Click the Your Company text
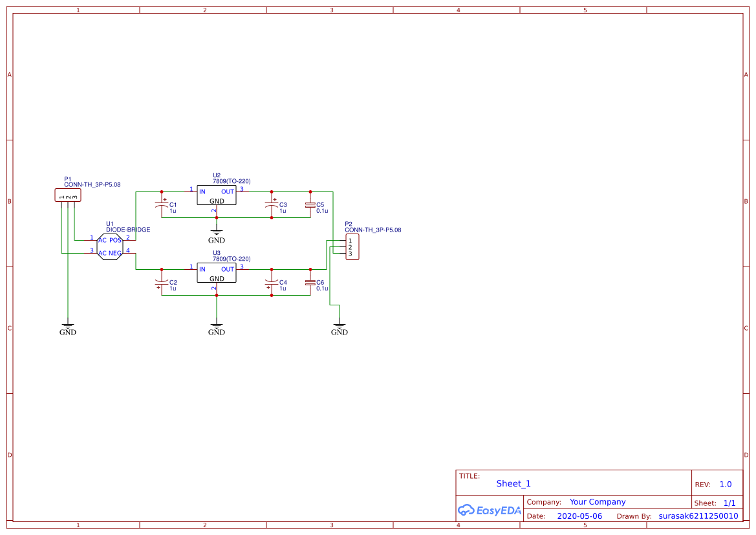 [597, 501]
